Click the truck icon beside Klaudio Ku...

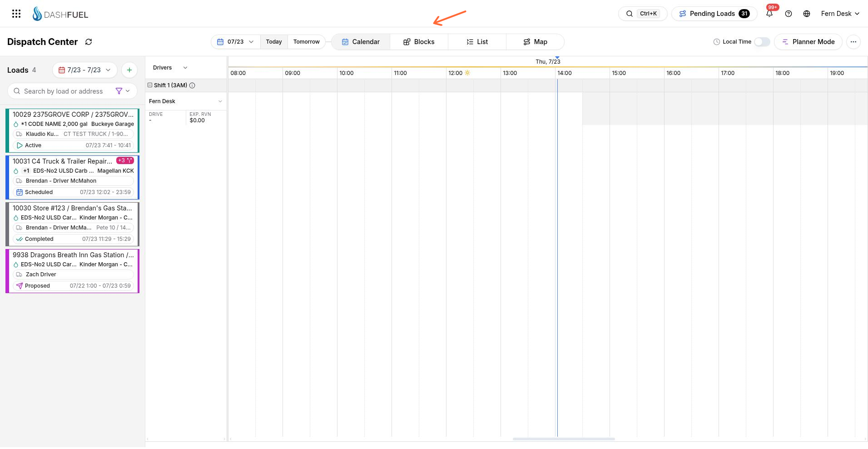click(x=19, y=134)
